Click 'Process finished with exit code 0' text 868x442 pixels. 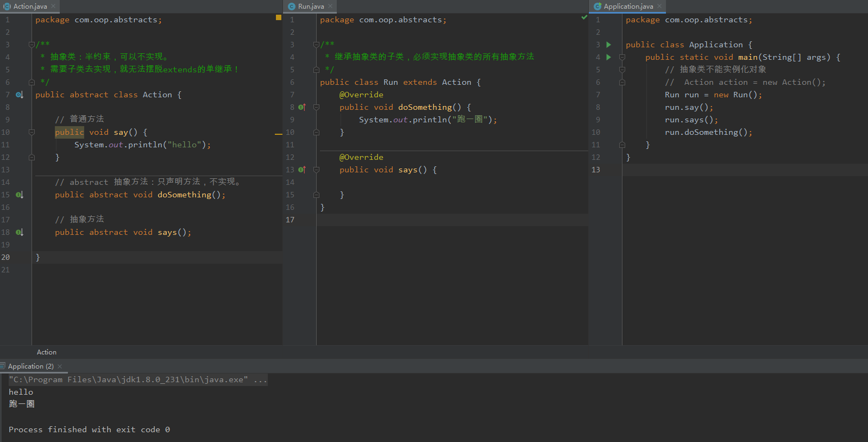(x=89, y=429)
